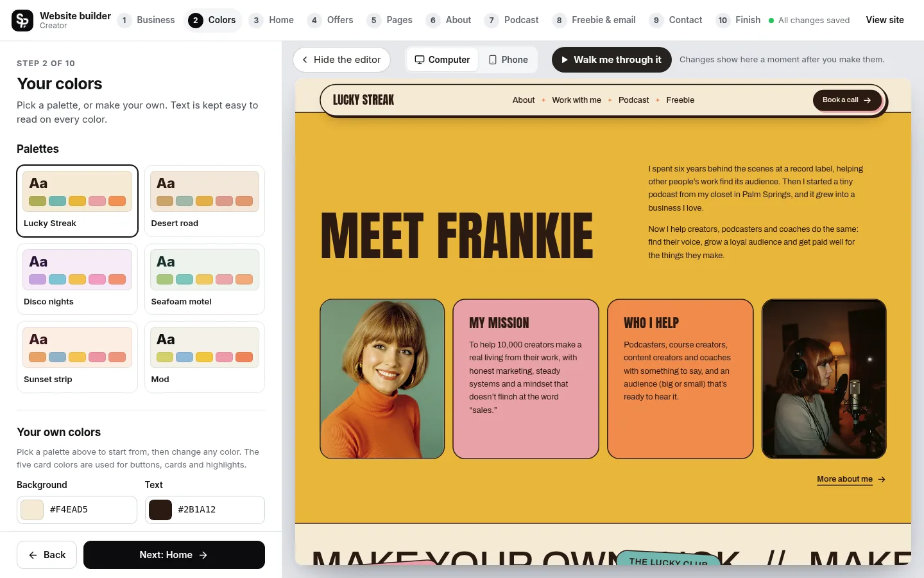Jump to step 4 Offers
Viewport: 924px width, 578px height.
click(x=331, y=20)
